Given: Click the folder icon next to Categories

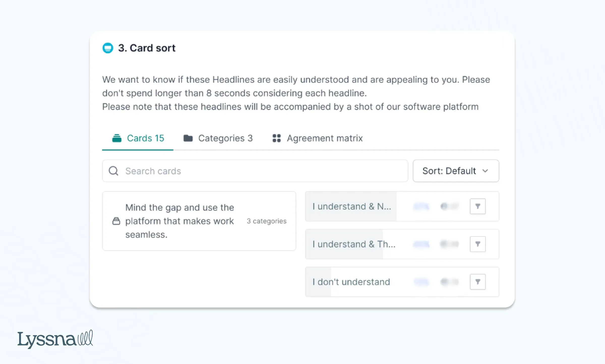Looking at the screenshot, I should tap(188, 138).
